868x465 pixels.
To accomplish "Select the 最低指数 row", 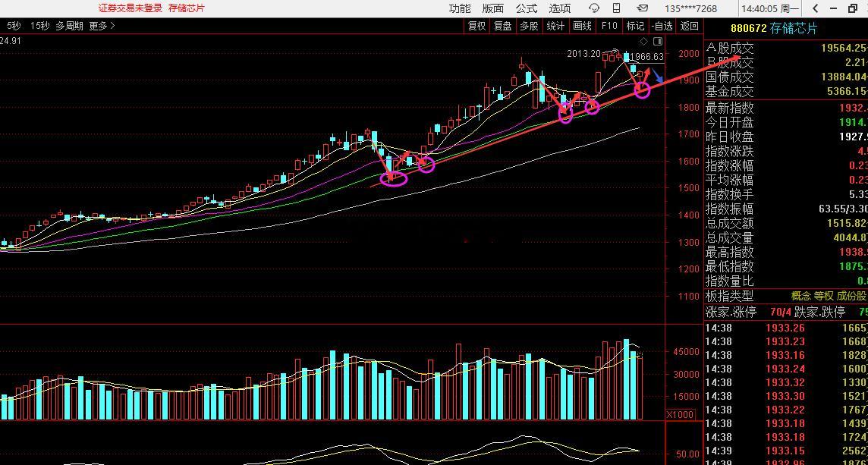I will (786, 267).
